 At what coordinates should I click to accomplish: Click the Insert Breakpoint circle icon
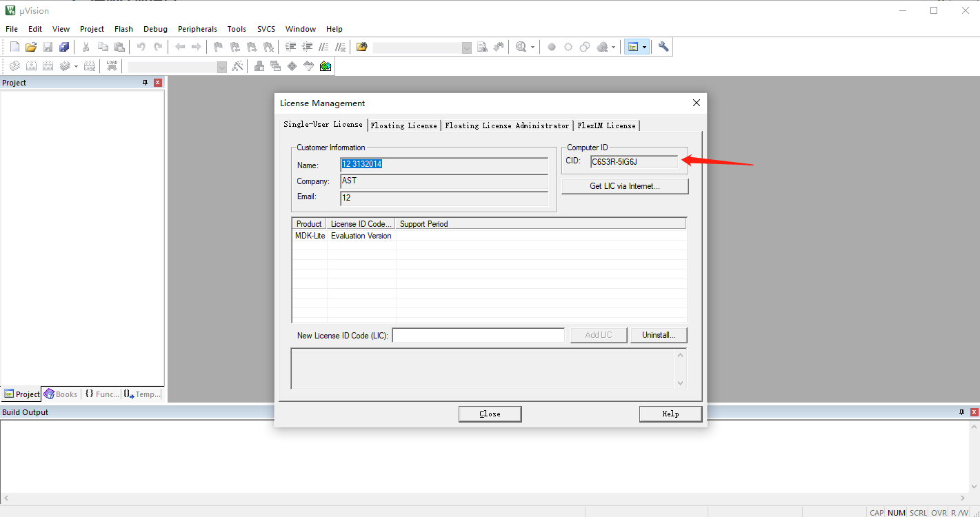(552, 47)
